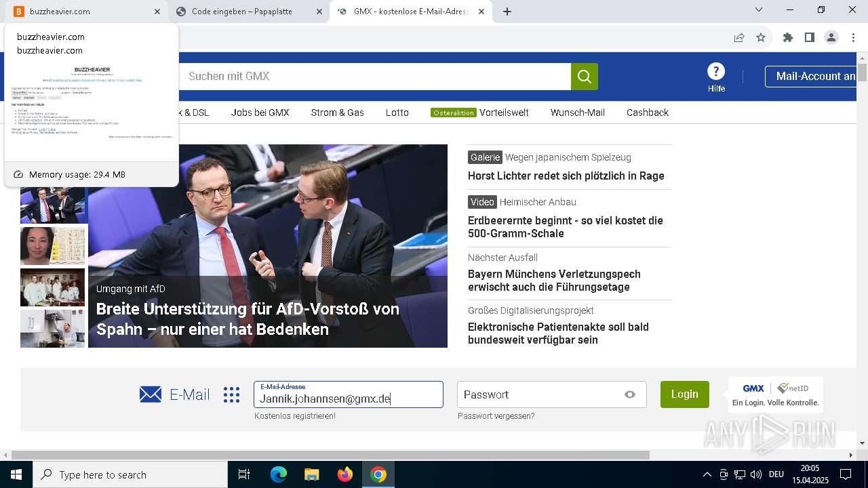Open Bayern Münchens Verletzungspech article

[554, 281]
